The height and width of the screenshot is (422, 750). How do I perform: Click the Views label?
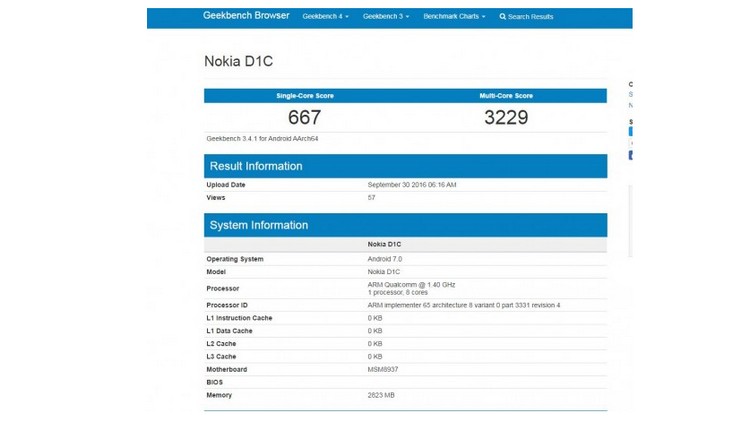coord(216,198)
